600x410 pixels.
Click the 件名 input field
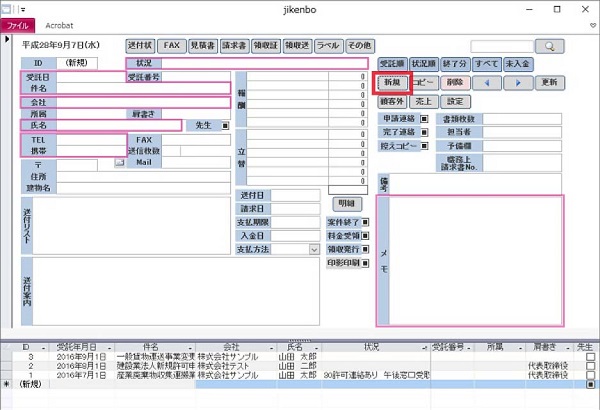(143, 88)
